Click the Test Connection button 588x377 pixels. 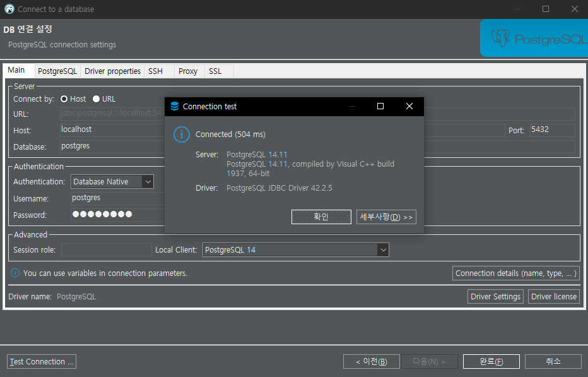coord(42,362)
